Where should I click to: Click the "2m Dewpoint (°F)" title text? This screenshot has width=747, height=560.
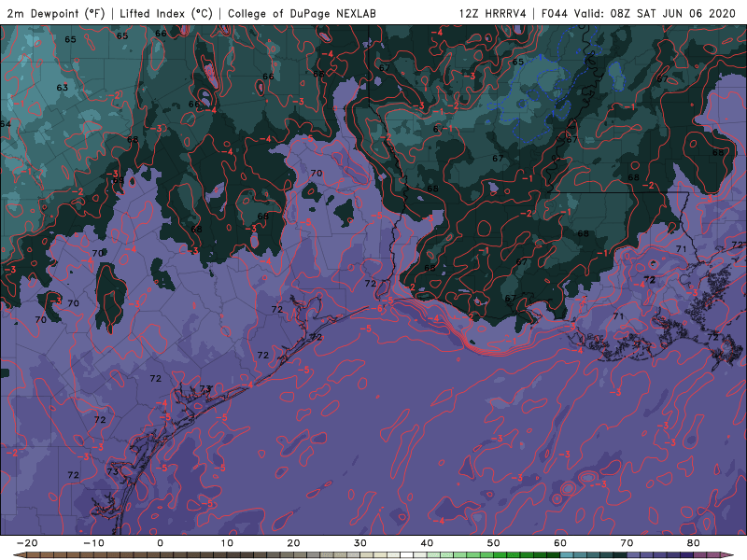click(x=56, y=13)
